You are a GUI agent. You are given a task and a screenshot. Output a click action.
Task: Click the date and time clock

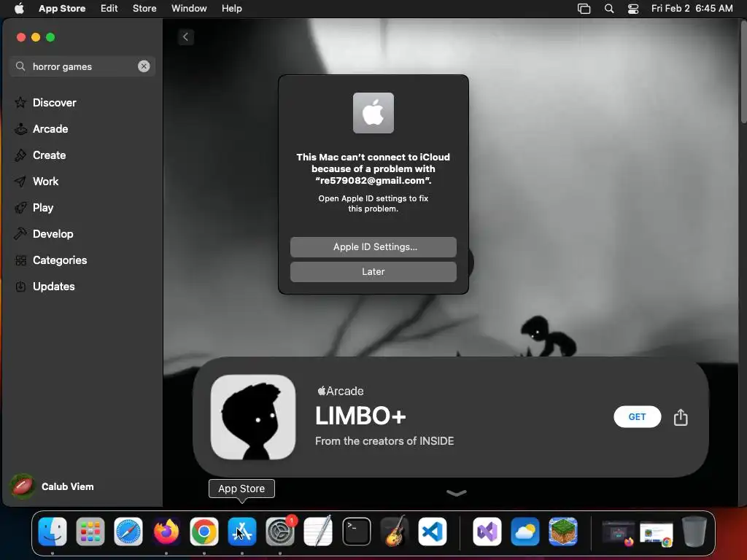[x=692, y=8]
